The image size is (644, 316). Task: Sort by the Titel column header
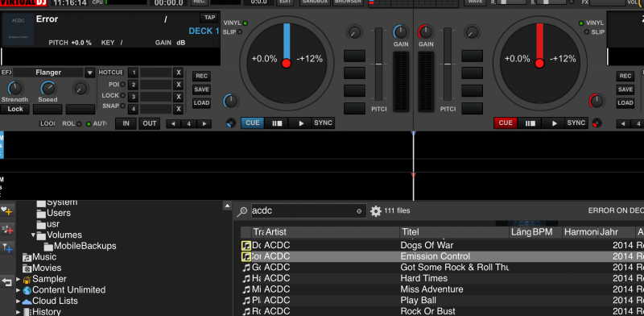tap(455, 232)
